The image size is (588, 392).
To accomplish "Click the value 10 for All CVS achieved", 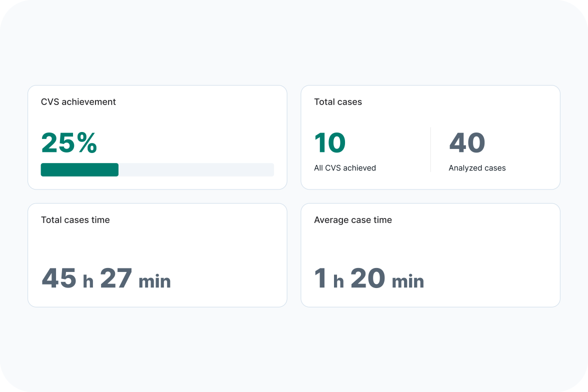I will click(x=329, y=142).
